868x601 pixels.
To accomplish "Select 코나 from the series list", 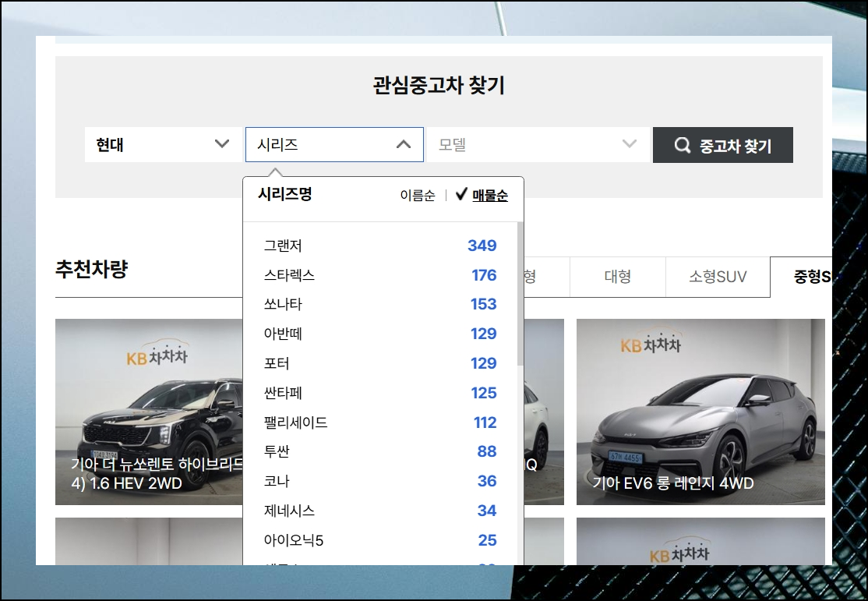I will click(379, 481).
